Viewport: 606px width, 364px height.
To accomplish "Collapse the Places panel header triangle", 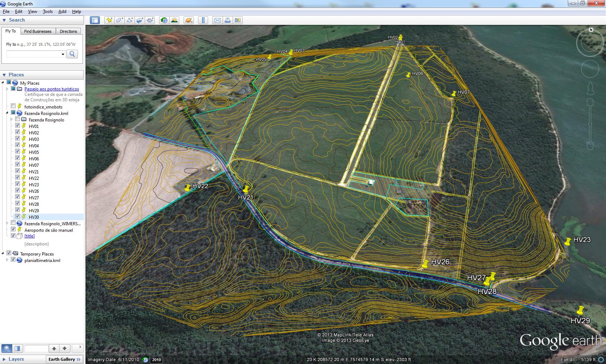I will (x=4, y=75).
